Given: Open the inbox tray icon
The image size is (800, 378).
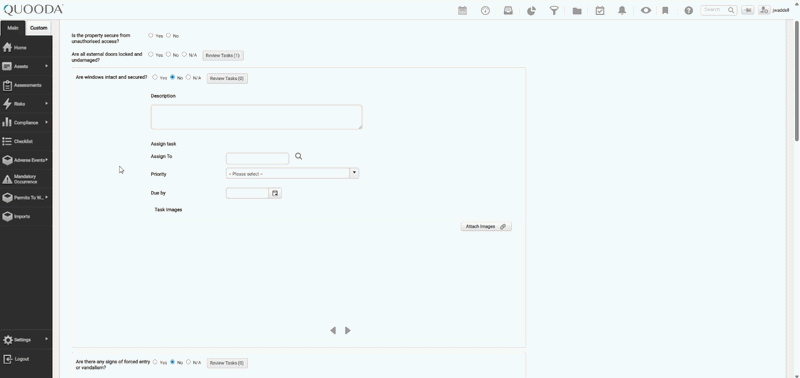Looking at the screenshot, I should pyautogui.click(x=508, y=10).
